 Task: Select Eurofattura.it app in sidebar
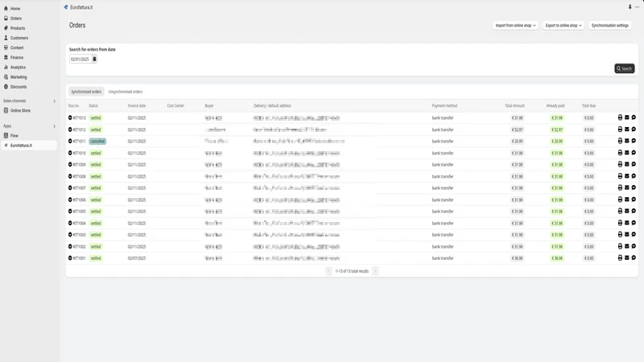click(x=29, y=146)
